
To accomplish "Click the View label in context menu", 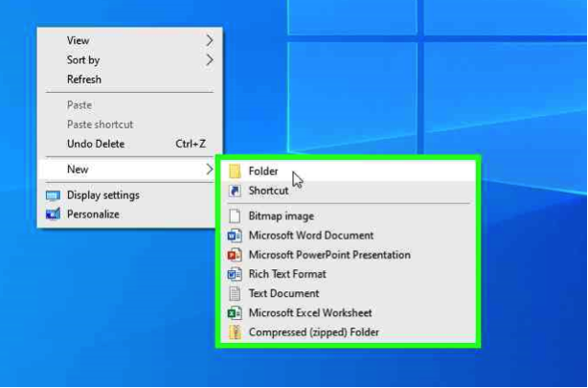I will (x=78, y=40).
